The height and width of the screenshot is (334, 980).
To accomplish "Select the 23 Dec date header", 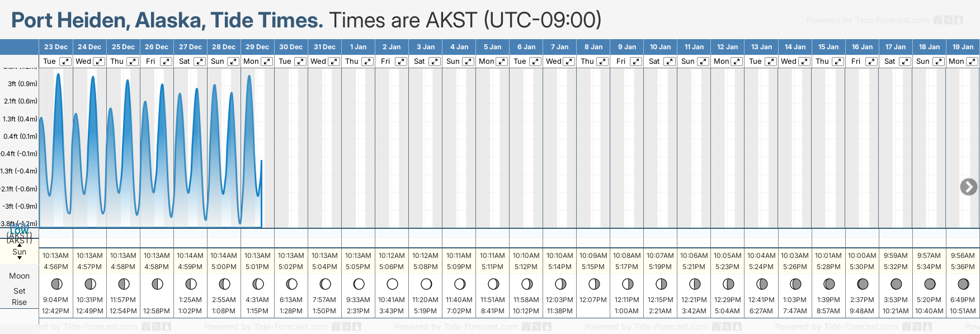I will click(x=56, y=47).
